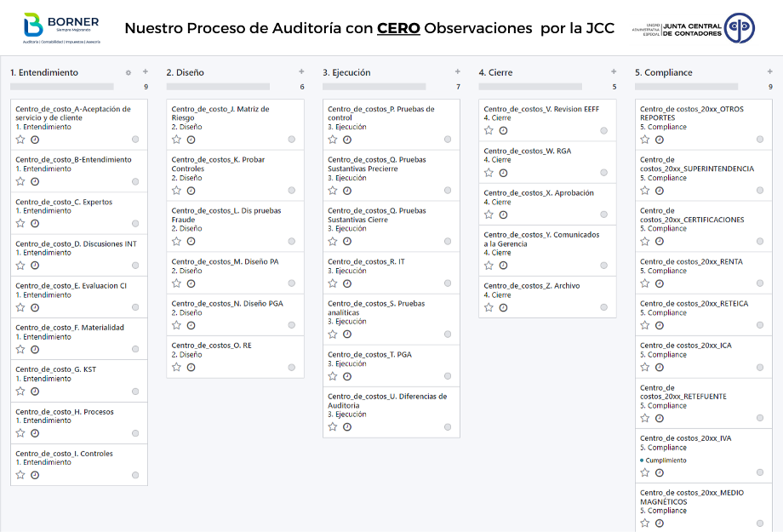Image resolution: width=783 pixels, height=532 pixels.
Task: Click the clock icon on Centro_de_costo_G. KST
Action: (x=35, y=392)
